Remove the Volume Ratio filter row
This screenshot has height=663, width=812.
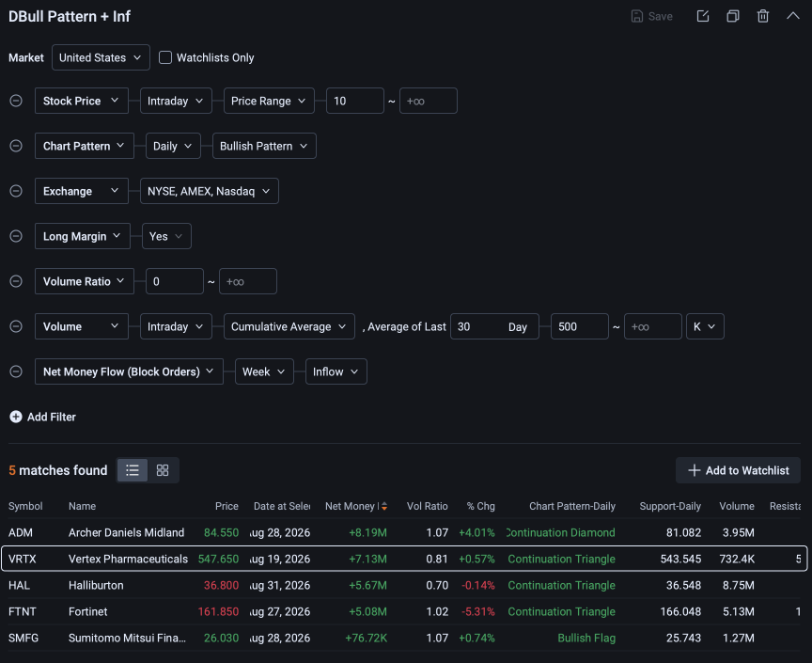[16, 281]
